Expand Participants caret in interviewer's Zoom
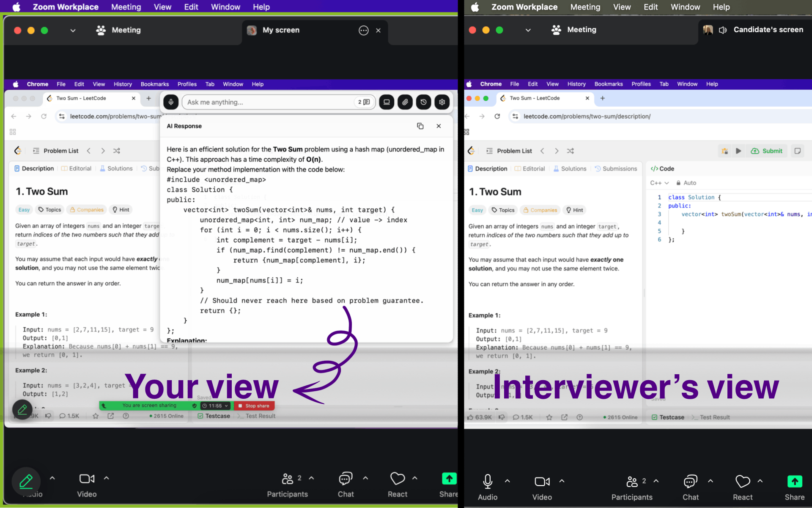This screenshot has height=508, width=812. click(656, 481)
